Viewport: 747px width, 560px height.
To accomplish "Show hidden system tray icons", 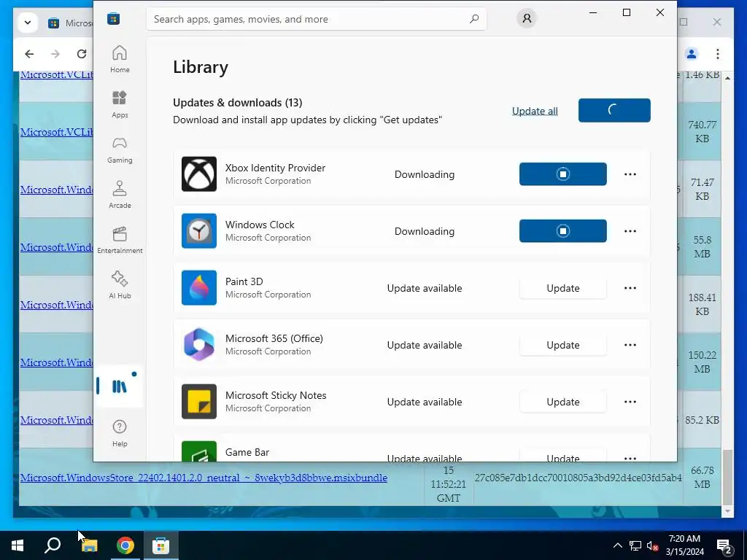I will click(617, 545).
